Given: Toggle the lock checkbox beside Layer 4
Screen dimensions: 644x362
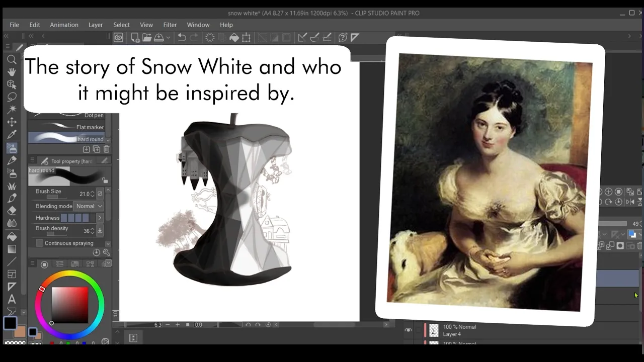Looking at the screenshot, I should click(418, 330).
